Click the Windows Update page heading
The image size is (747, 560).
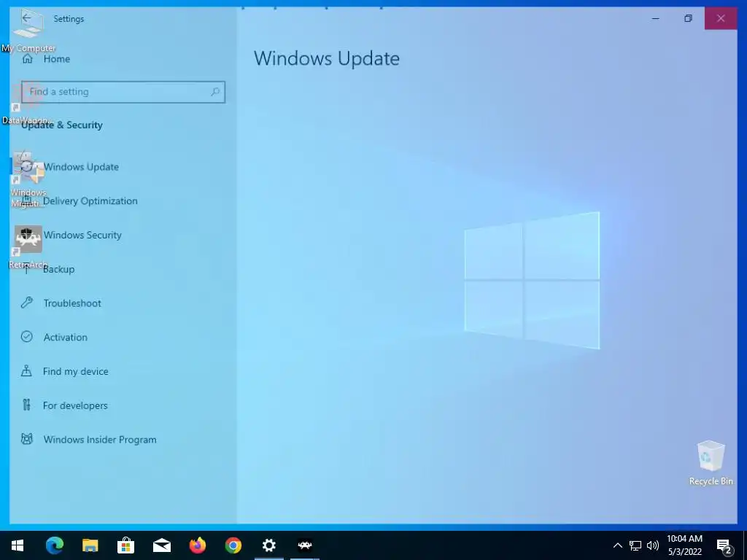[326, 58]
